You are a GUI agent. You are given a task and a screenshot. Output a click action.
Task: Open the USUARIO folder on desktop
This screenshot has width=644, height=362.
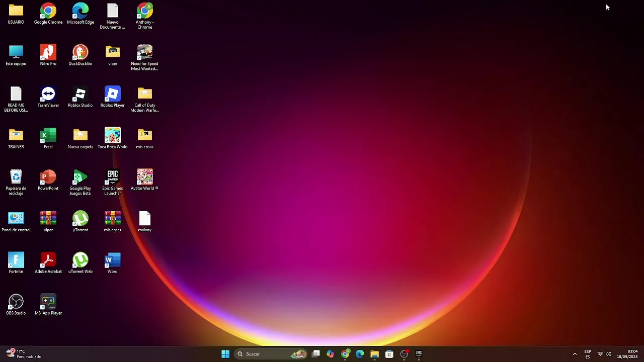(16, 14)
